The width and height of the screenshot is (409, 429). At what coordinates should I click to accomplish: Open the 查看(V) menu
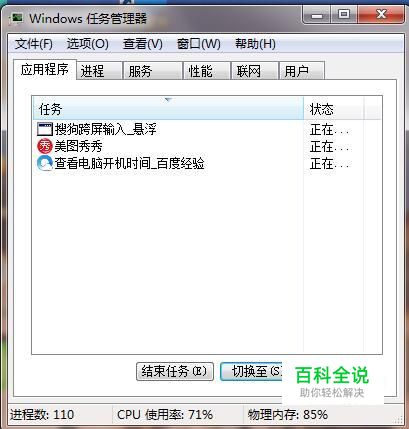pos(143,44)
